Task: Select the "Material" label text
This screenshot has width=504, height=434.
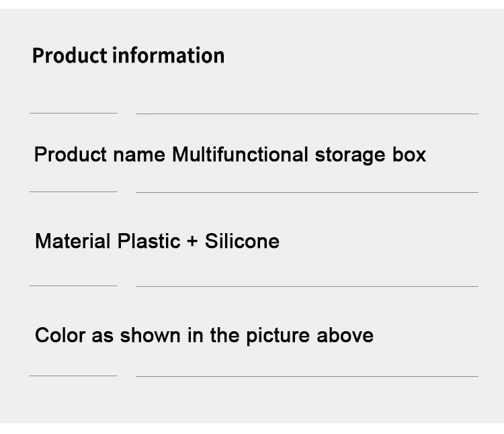Action: [73, 241]
